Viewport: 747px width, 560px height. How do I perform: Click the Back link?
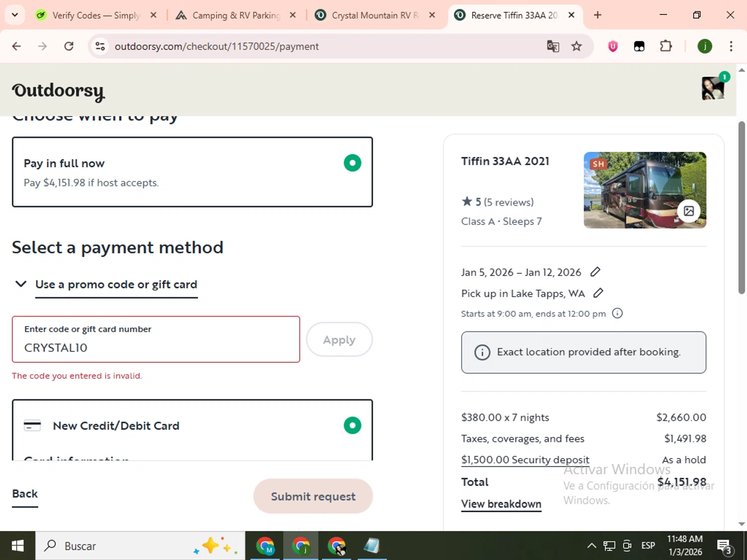(25, 494)
